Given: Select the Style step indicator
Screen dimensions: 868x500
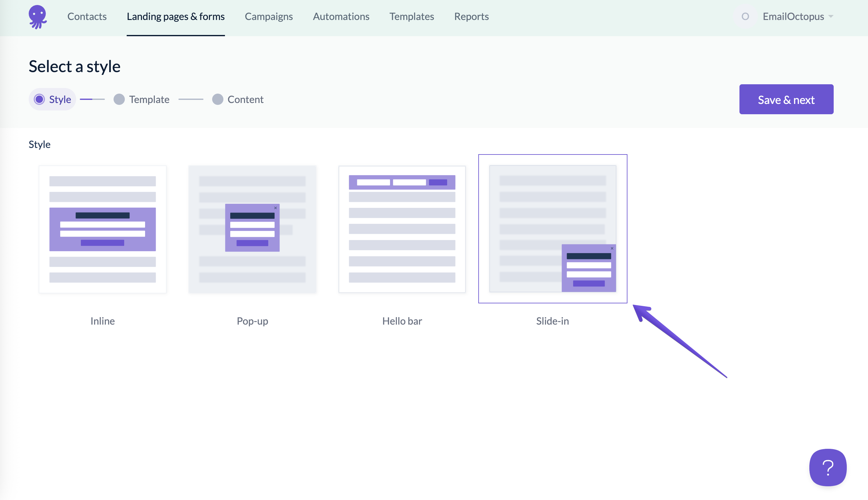Looking at the screenshot, I should tap(52, 99).
